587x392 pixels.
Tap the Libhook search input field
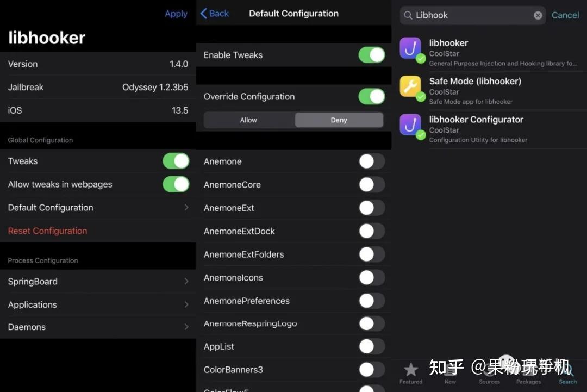click(467, 15)
